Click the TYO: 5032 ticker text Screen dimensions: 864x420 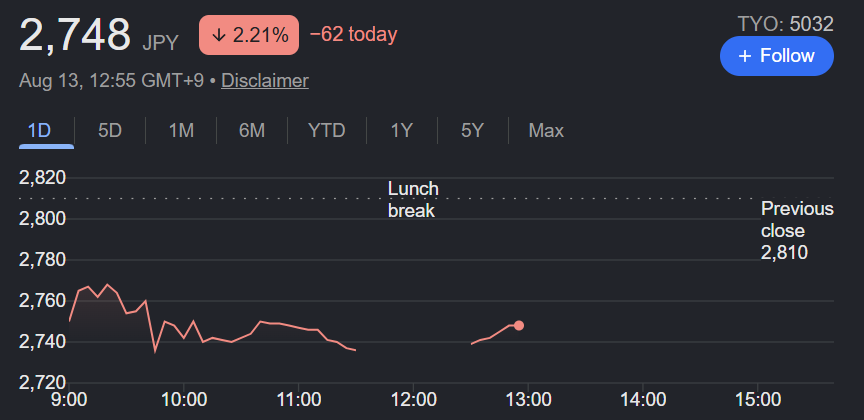[785, 24]
